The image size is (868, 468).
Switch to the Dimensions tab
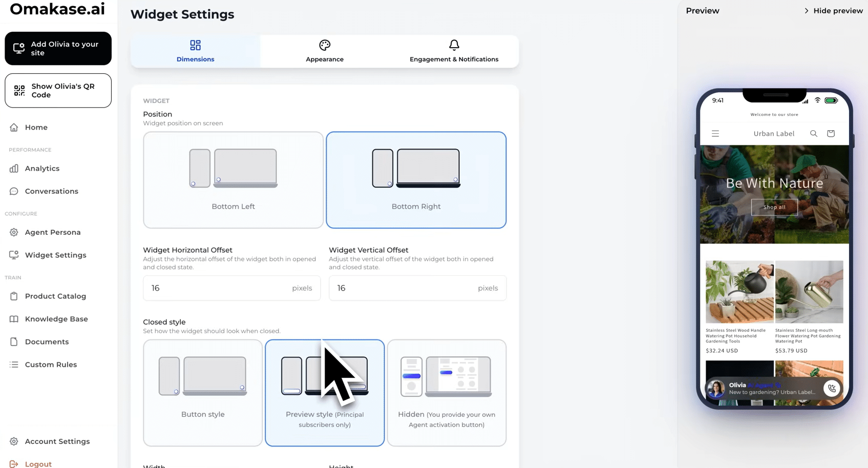pyautogui.click(x=195, y=51)
